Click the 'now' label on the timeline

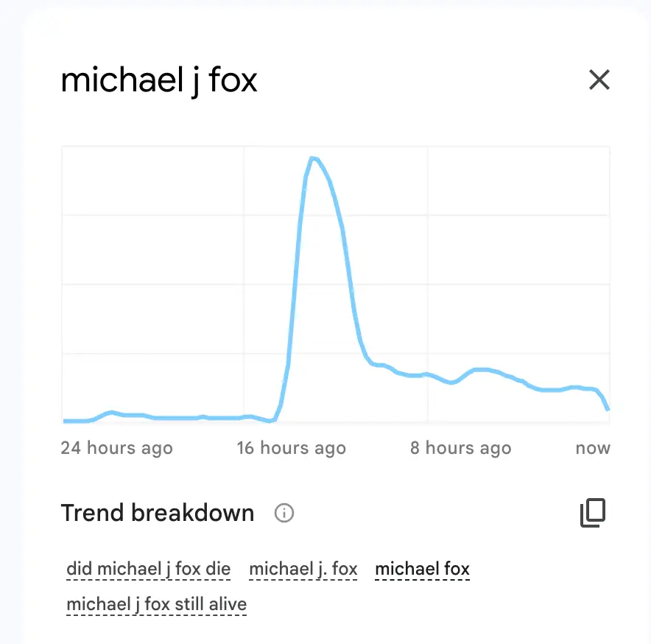594,447
